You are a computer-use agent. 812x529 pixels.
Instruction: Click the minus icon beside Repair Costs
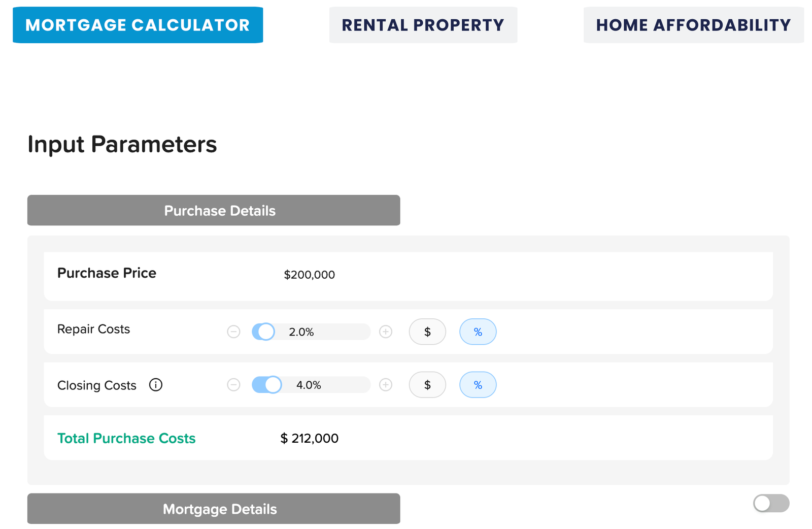233,332
